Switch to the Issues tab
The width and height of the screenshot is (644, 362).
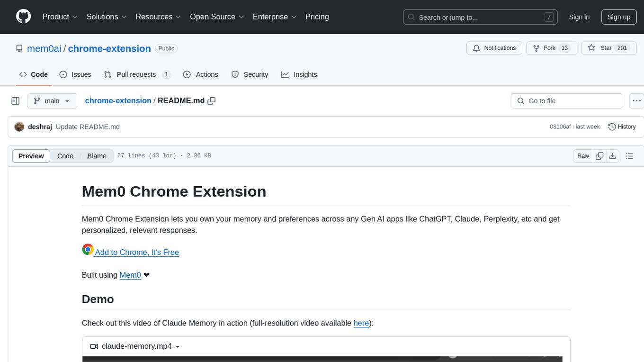[75, 74]
